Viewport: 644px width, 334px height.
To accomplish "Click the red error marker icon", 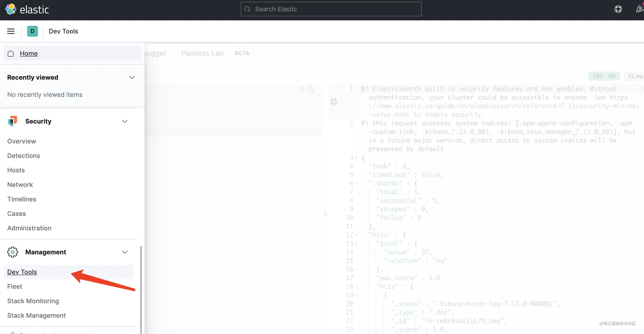I will (x=334, y=102).
